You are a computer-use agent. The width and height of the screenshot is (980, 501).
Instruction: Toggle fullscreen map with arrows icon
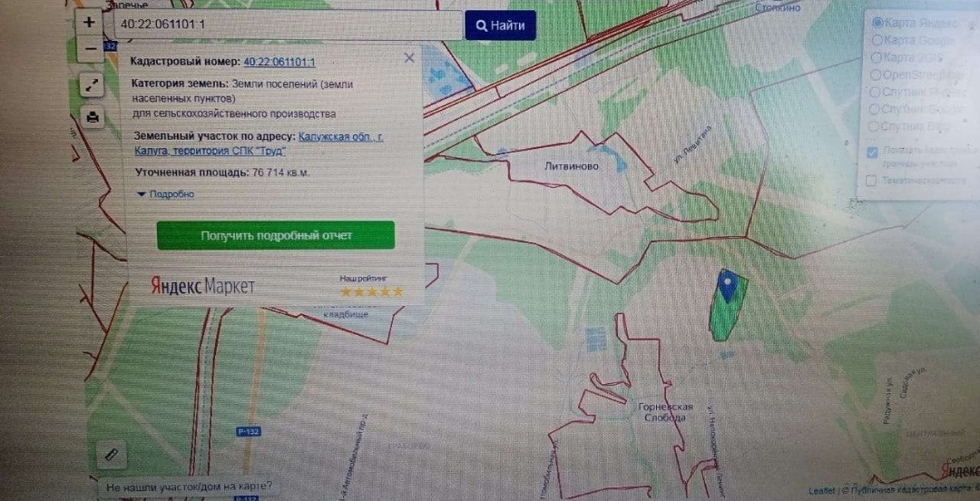tap(93, 85)
